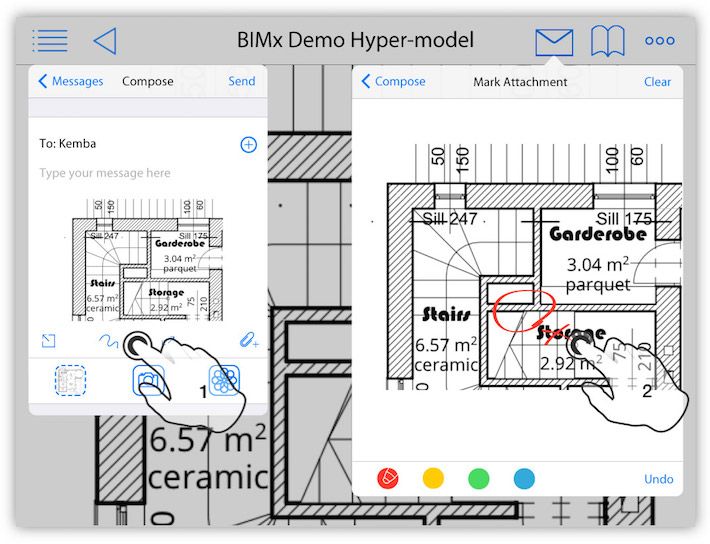Open the hamburger list menu
The height and width of the screenshot is (544, 710).
click(x=50, y=41)
